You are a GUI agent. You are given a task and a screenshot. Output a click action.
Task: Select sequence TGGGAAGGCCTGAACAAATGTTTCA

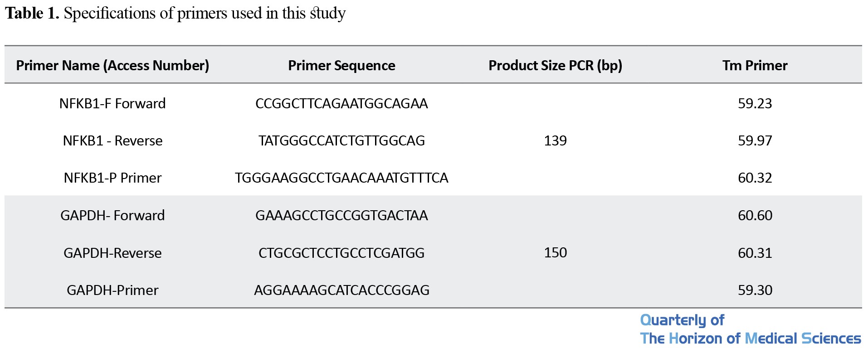(x=341, y=178)
